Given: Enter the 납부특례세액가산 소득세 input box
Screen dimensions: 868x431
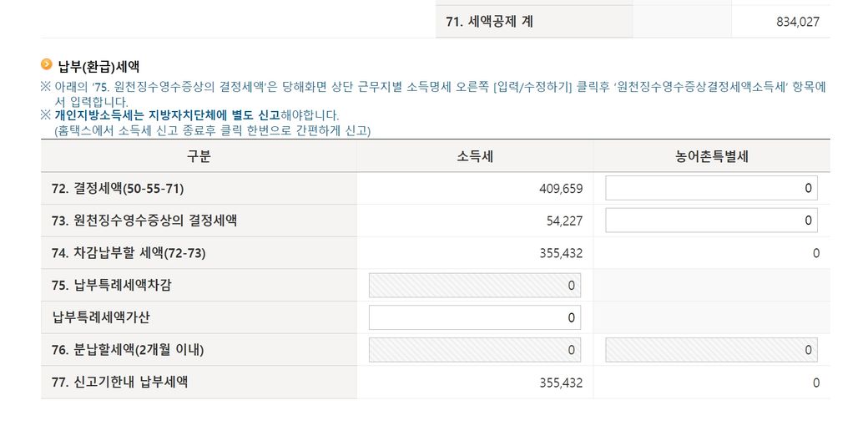Looking at the screenshot, I should coord(474,317).
